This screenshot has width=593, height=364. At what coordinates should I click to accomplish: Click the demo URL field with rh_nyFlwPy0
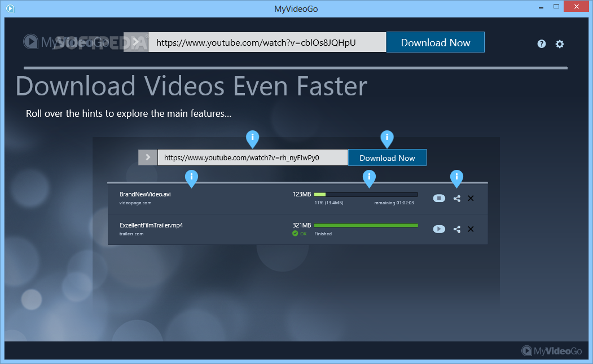point(253,157)
